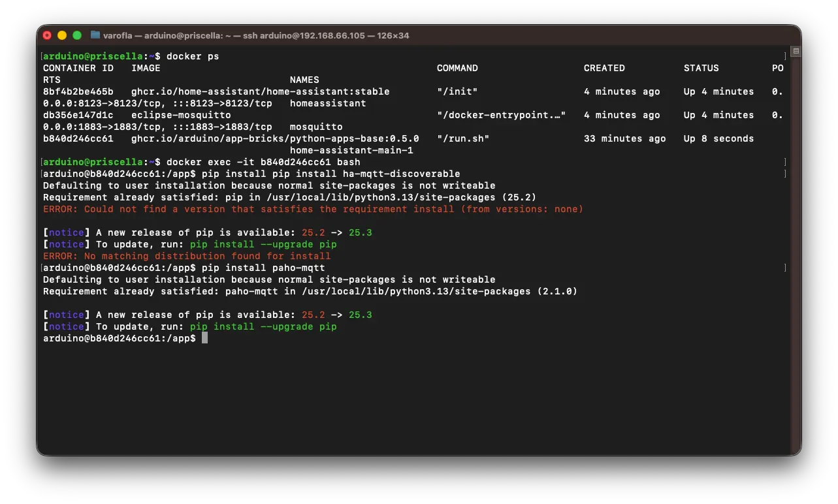Click the 'CREATED' column header

pyautogui.click(x=604, y=68)
